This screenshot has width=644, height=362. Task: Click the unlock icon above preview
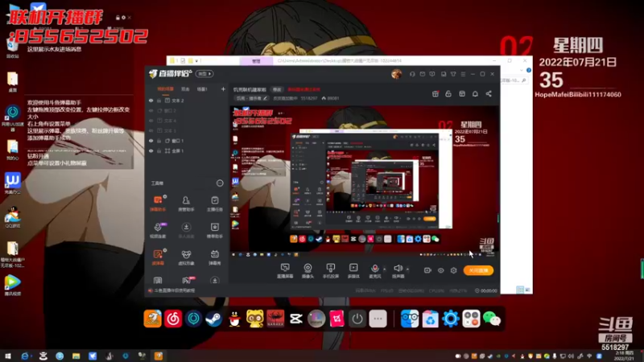pos(448,94)
